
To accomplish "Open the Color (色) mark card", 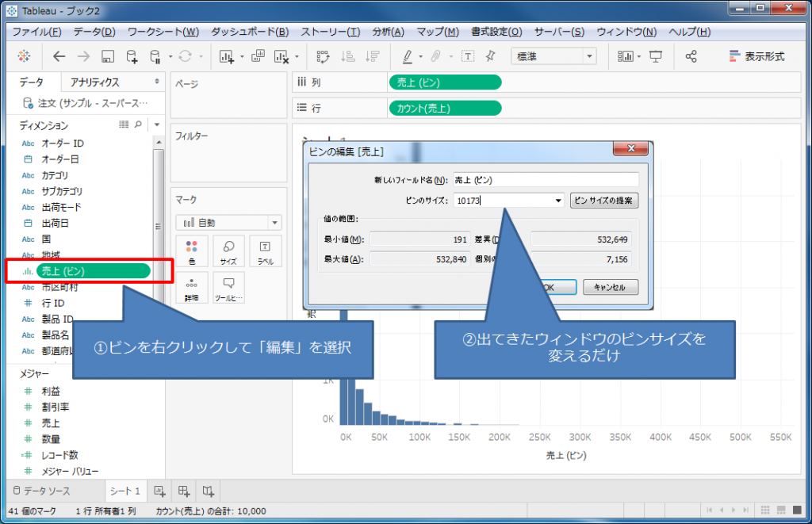I will click(x=191, y=251).
